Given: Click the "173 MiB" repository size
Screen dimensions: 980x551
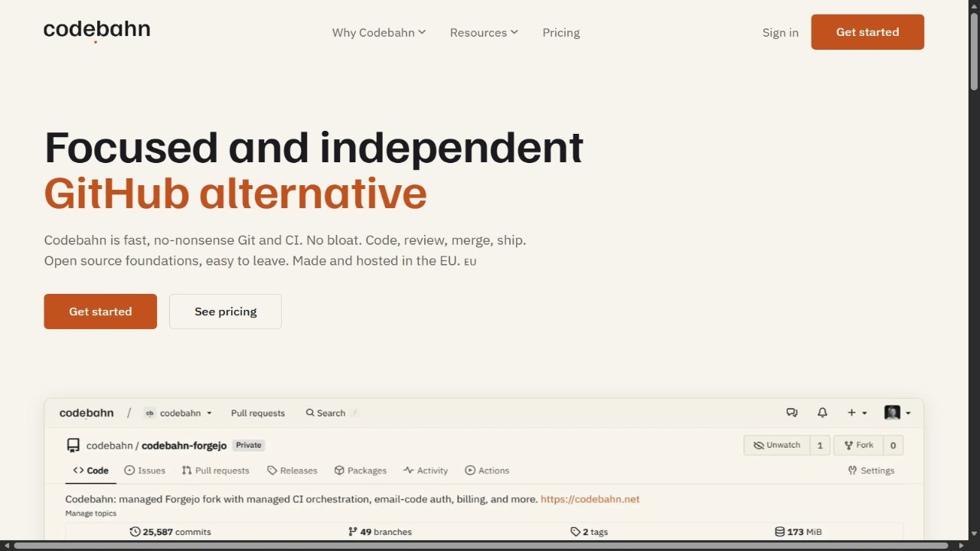Looking at the screenshot, I should 799,532.
